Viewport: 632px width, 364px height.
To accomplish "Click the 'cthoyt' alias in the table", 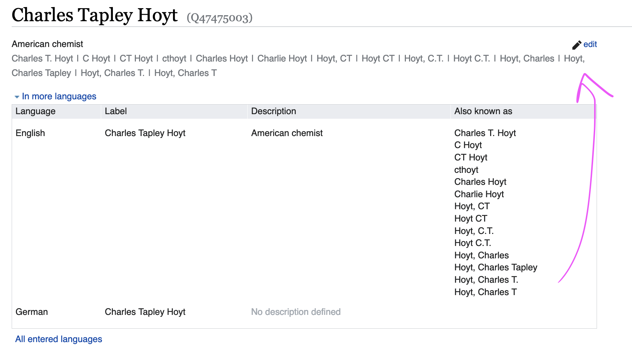I will pyautogui.click(x=466, y=170).
